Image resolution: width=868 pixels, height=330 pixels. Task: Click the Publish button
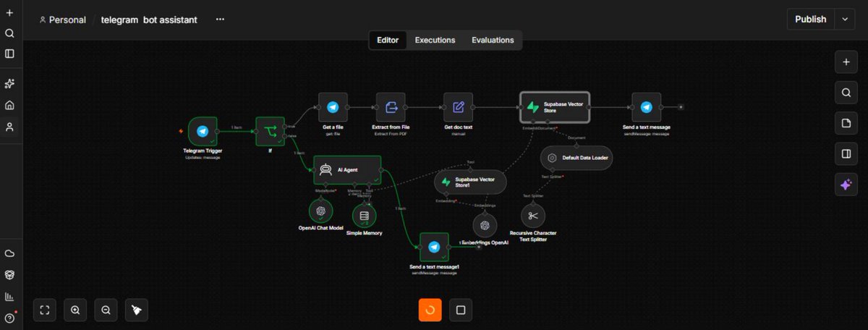pyautogui.click(x=810, y=20)
